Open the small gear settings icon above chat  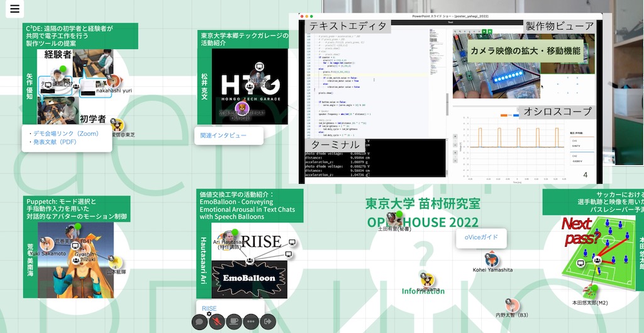tap(209, 314)
